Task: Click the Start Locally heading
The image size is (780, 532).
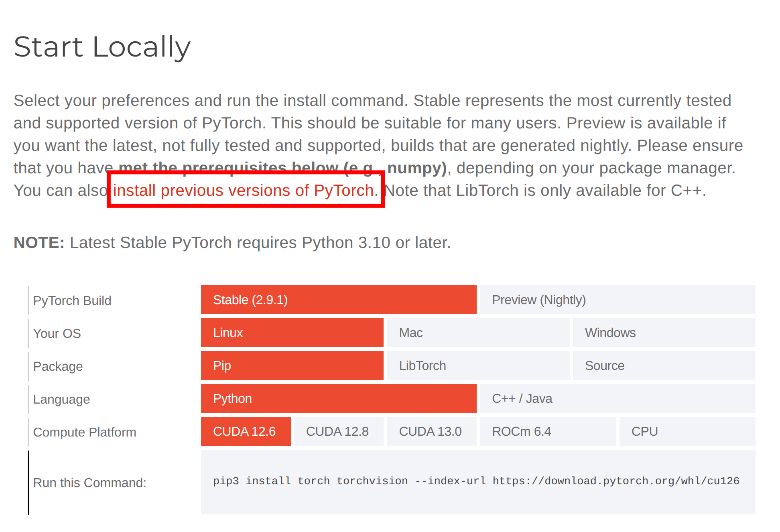Action: [102, 47]
